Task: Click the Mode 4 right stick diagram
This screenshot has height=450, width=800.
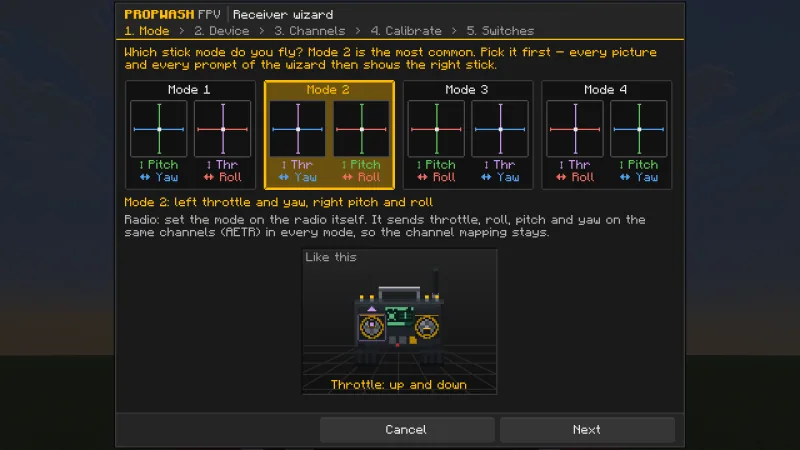Action: (x=639, y=129)
